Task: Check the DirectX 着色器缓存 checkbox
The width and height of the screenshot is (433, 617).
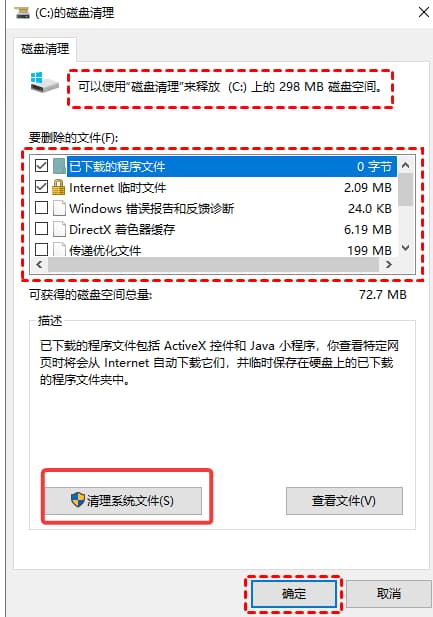Action: [x=41, y=229]
